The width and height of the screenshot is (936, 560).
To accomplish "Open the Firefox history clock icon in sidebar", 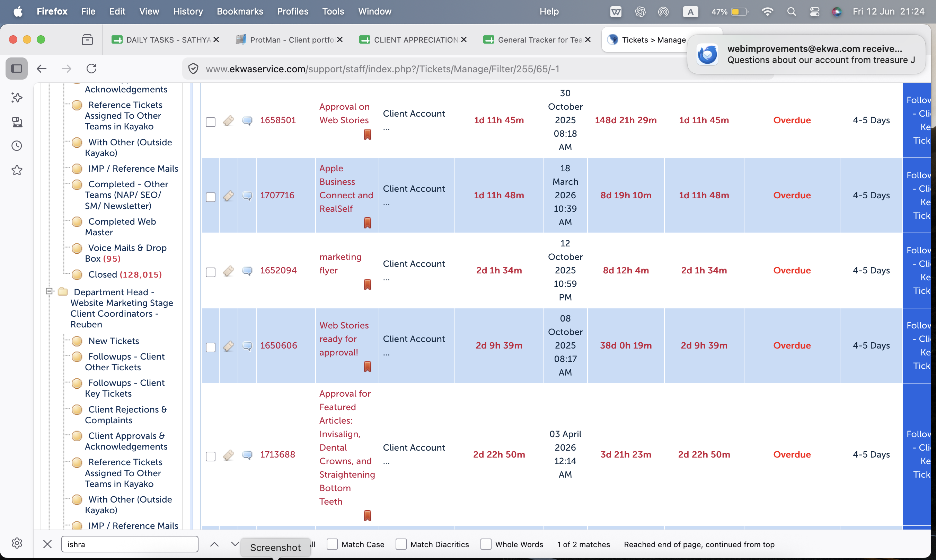I will point(17,146).
